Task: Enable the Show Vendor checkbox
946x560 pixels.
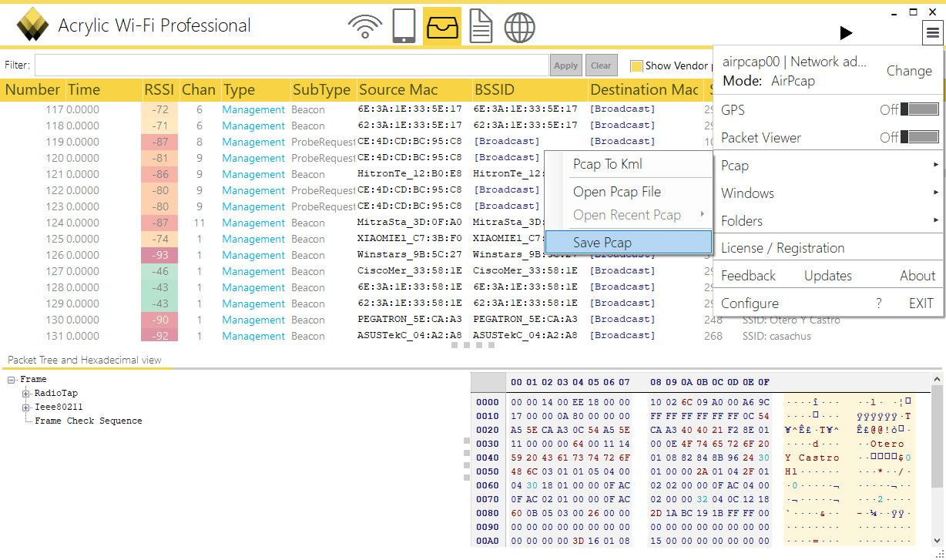Action: (x=636, y=65)
